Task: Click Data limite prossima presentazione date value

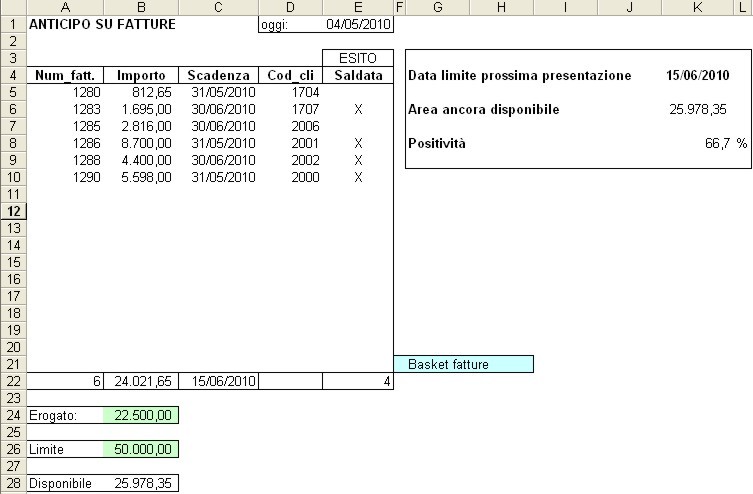Action: [x=697, y=75]
